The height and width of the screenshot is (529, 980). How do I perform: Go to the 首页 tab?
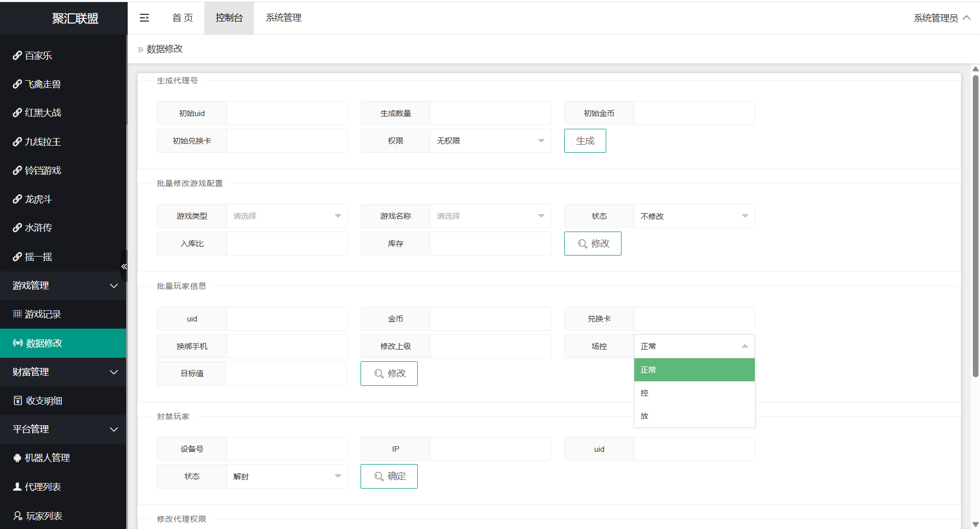182,18
